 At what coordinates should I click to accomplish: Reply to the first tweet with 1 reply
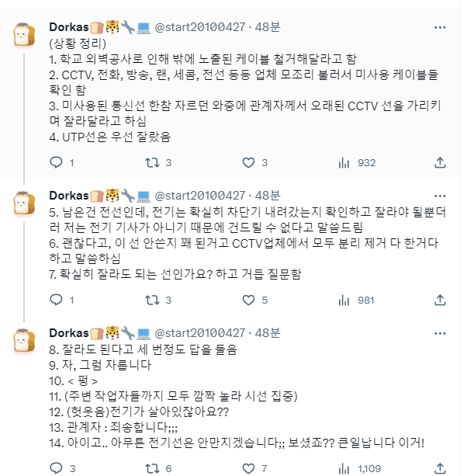coord(56,162)
